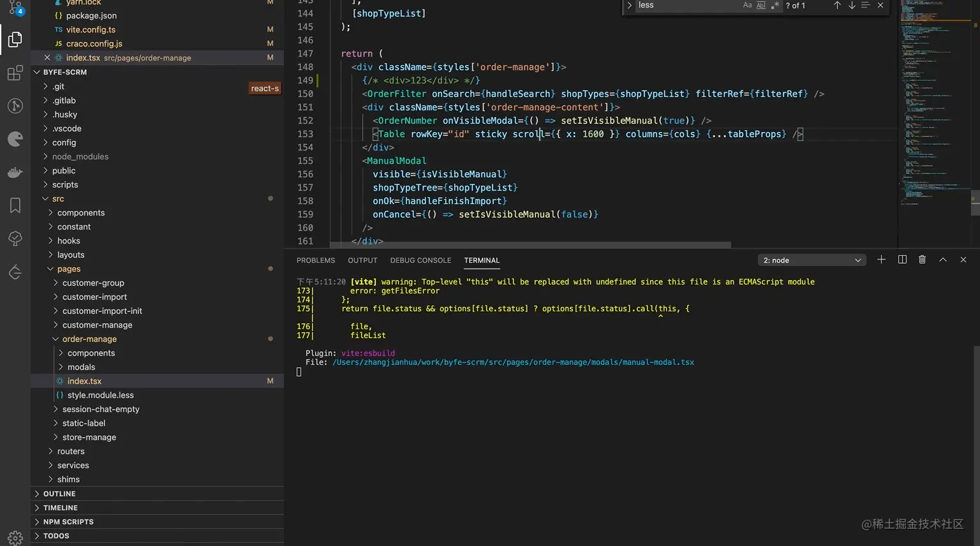Switch to the PROBLEMS tab
Viewport: 980px width, 546px height.
315,260
